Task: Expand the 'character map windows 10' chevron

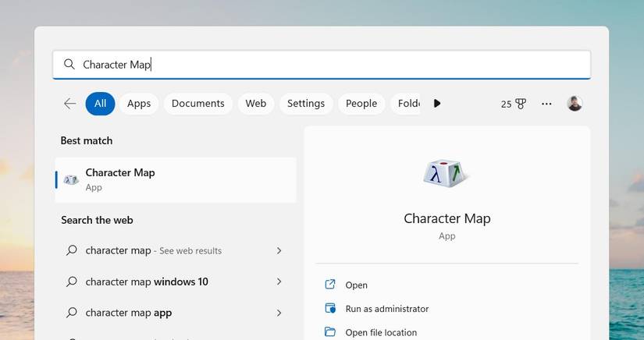Action: click(279, 282)
